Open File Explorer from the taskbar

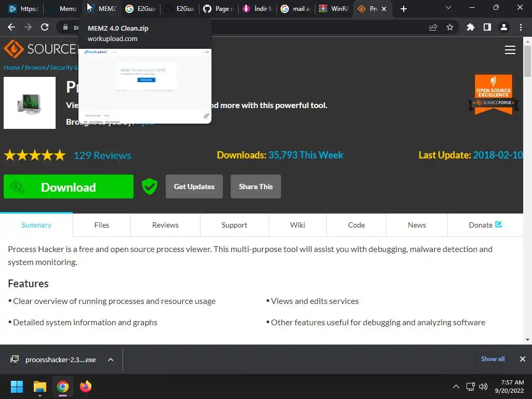pyautogui.click(x=39, y=387)
